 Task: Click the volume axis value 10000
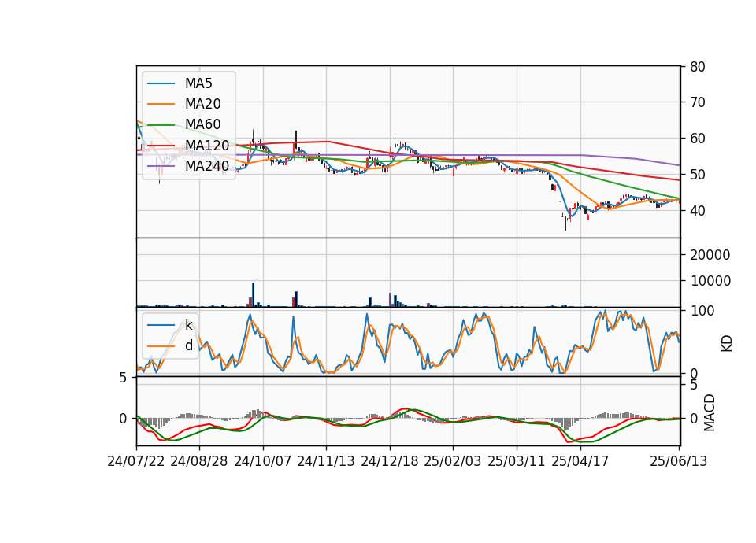coord(710,281)
